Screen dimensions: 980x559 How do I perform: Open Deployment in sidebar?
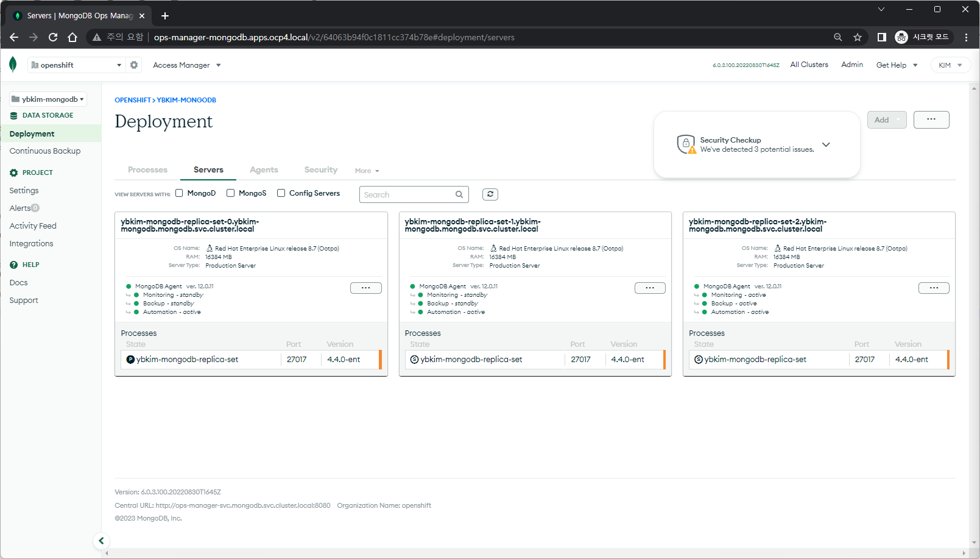[51, 134]
